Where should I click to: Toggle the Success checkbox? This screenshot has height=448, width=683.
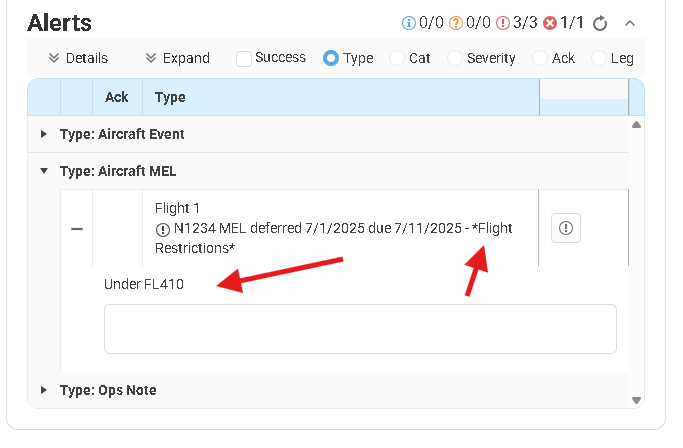tap(244, 58)
